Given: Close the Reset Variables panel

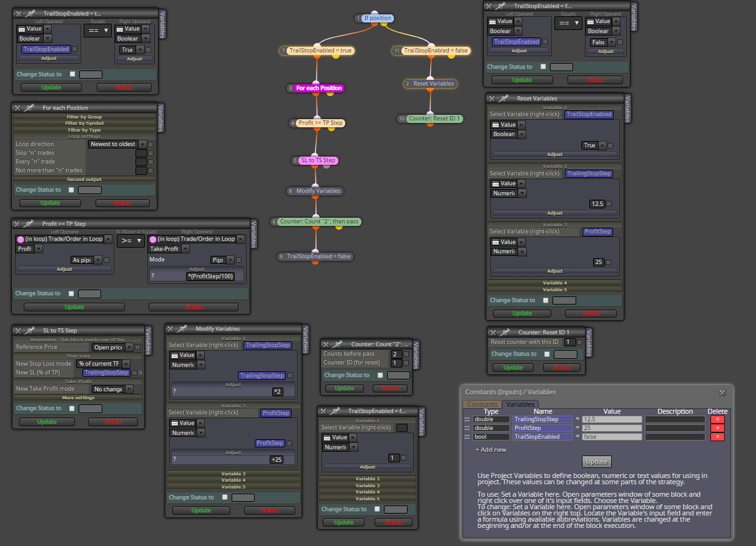Looking at the screenshot, I should (x=492, y=99).
